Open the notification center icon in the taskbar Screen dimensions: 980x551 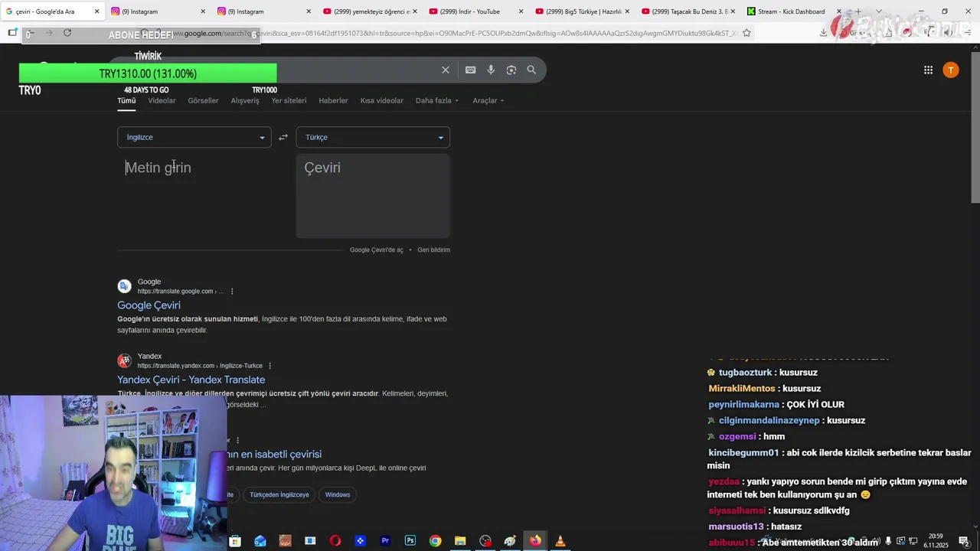964,541
